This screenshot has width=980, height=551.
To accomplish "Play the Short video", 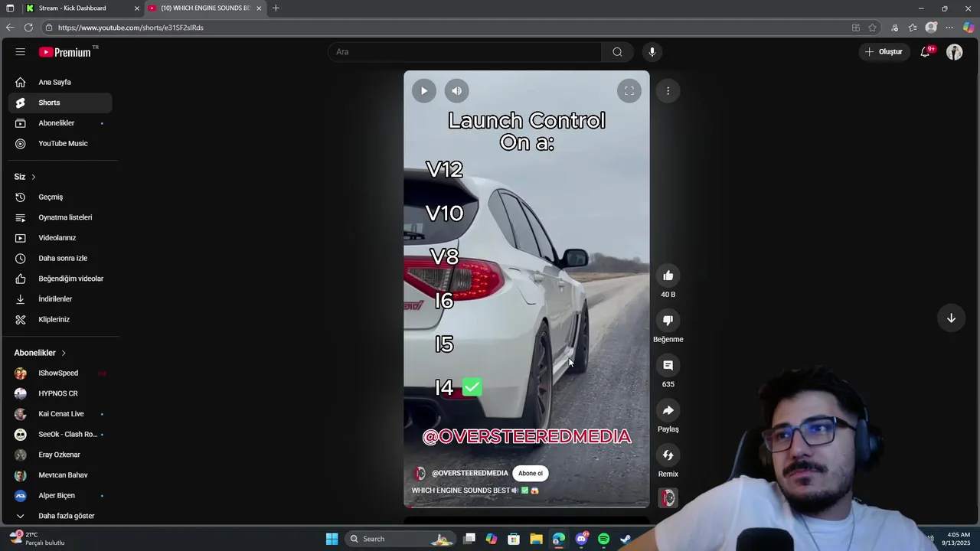I will (x=424, y=91).
